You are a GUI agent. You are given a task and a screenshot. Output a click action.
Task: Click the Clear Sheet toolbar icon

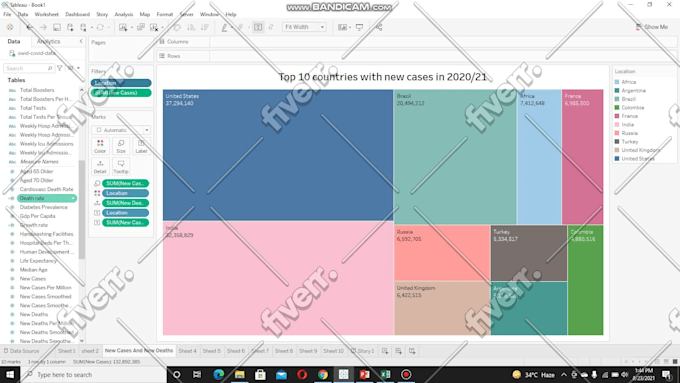click(x=154, y=27)
